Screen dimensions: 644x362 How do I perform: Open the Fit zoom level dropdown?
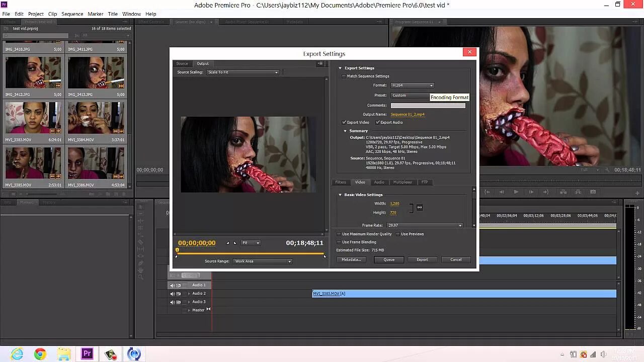(251, 243)
